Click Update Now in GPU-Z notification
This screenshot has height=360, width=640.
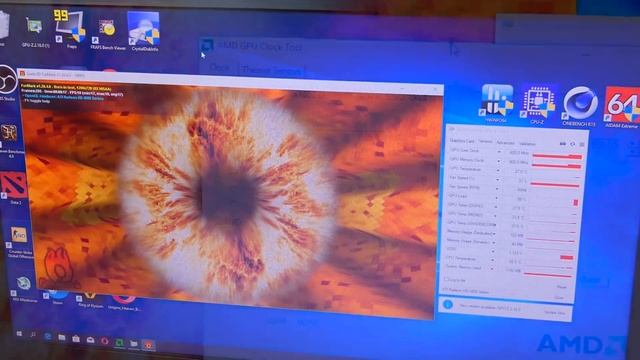(x=555, y=313)
